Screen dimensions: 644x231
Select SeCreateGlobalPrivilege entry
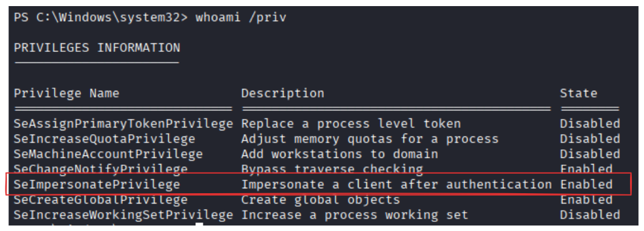click(100, 200)
